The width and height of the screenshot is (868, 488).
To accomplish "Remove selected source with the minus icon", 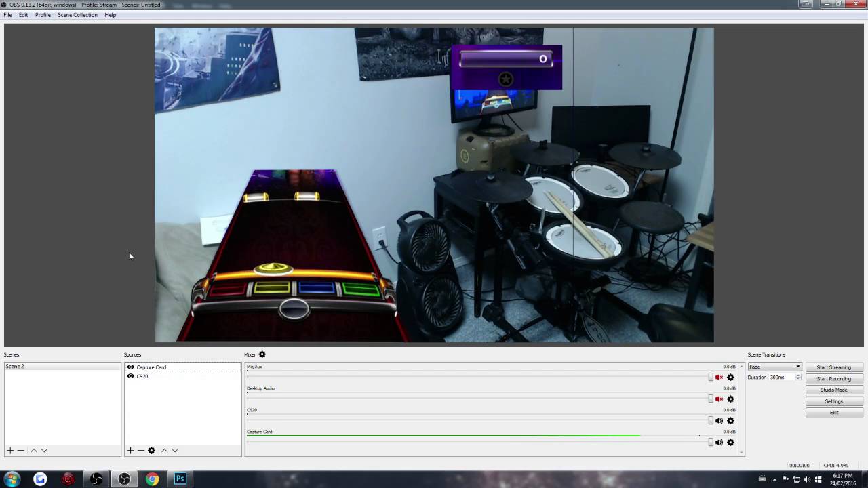I will (141, 451).
